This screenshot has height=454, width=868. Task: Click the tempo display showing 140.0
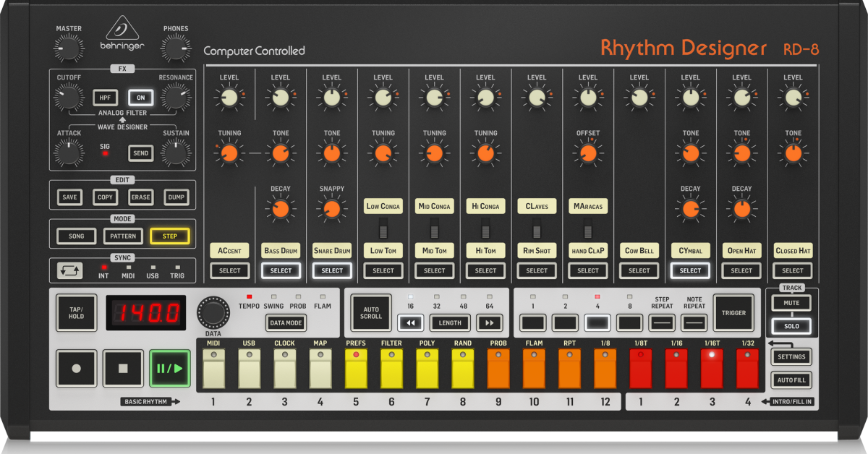(146, 313)
